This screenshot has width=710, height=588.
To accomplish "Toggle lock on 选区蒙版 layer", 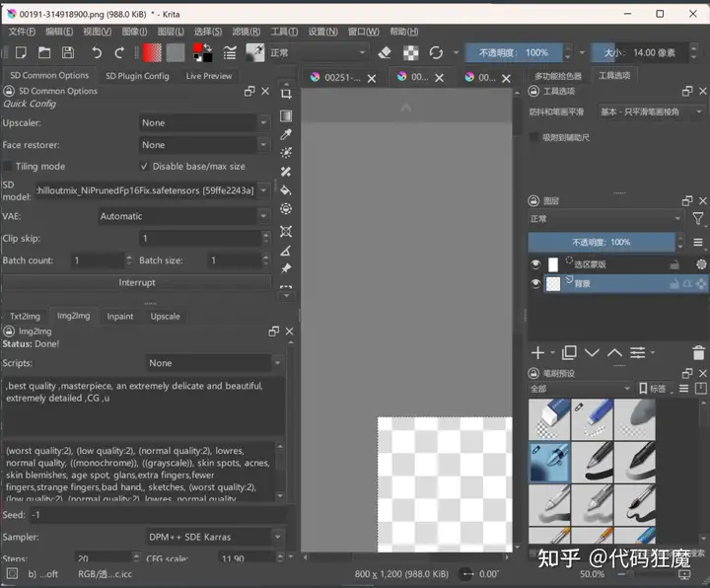I will [x=674, y=264].
